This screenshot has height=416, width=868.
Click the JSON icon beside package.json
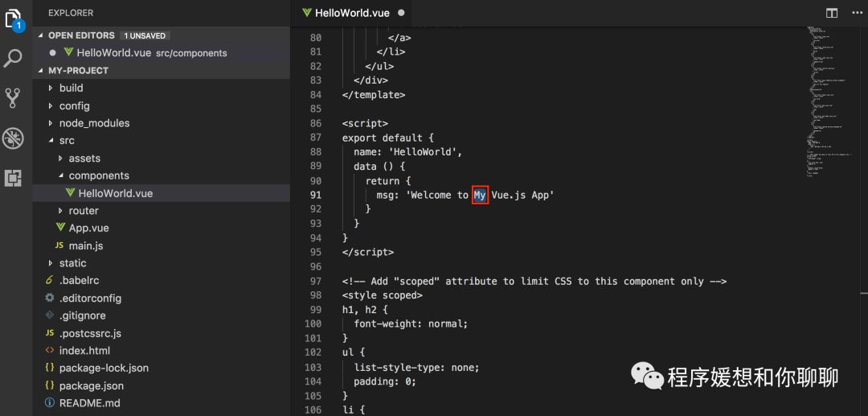click(x=50, y=385)
